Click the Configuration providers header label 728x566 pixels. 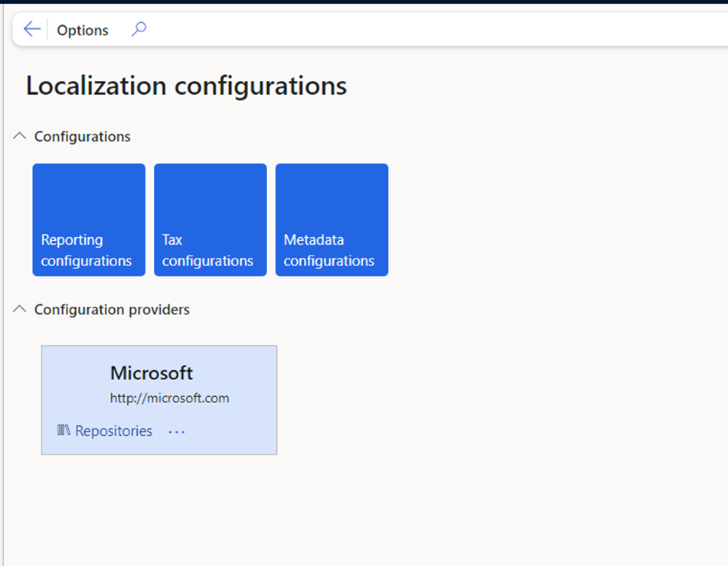tap(112, 310)
